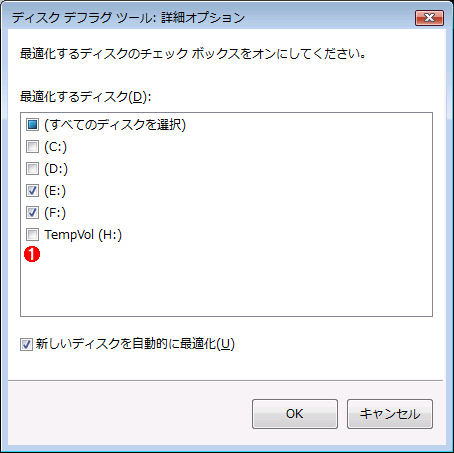Screen dimensions: 454x453
Task: Click the OK button
Action: click(x=295, y=414)
